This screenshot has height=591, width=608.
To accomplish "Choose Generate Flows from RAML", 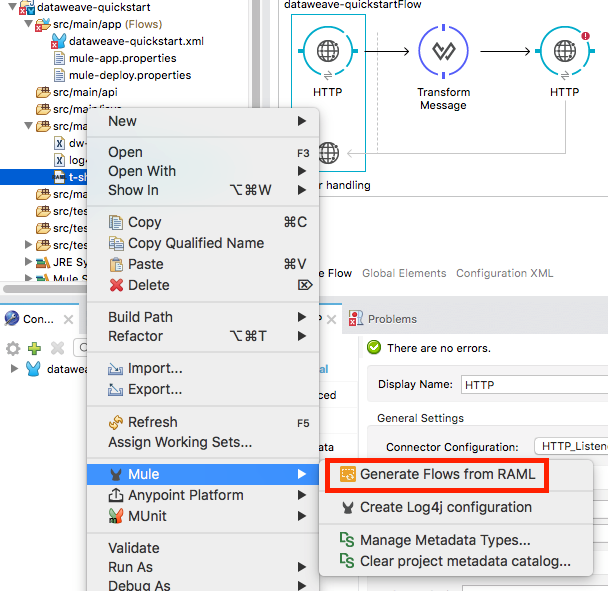I will point(447,474).
